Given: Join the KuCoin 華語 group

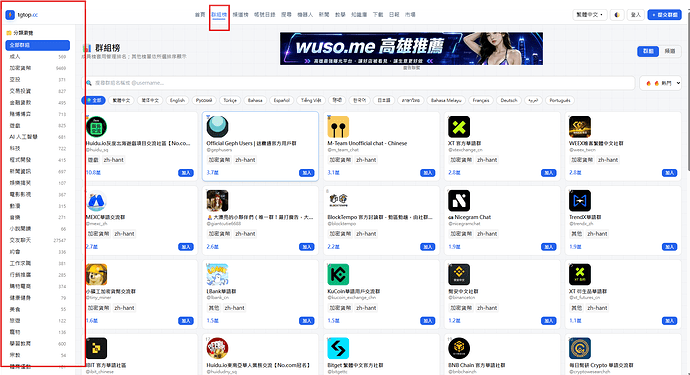Looking at the screenshot, I should pyautogui.click(x=428, y=321).
